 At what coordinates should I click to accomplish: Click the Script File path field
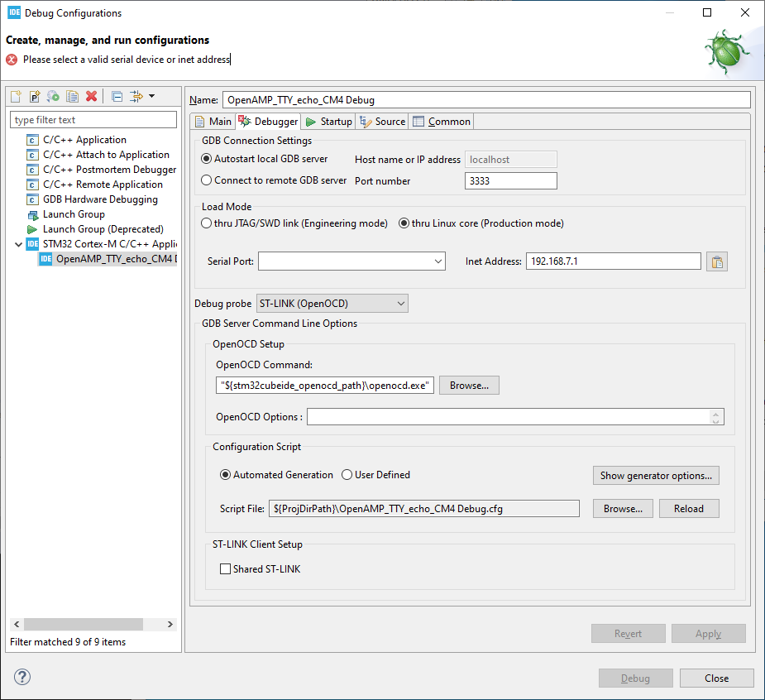tap(424, 509)
